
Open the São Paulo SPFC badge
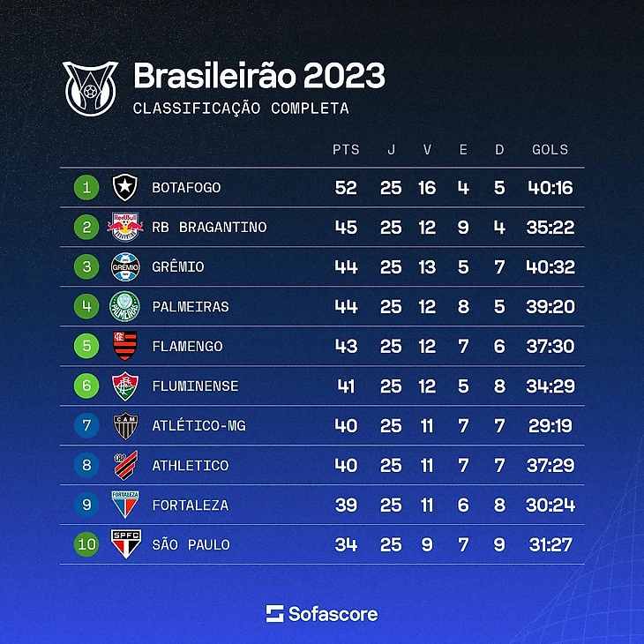(x=126, y=543)
